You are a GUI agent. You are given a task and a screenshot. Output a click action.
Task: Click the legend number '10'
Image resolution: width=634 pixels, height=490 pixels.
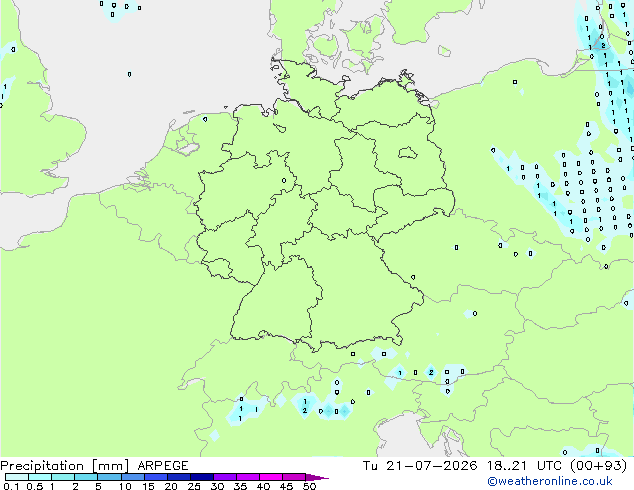point(125,486)
